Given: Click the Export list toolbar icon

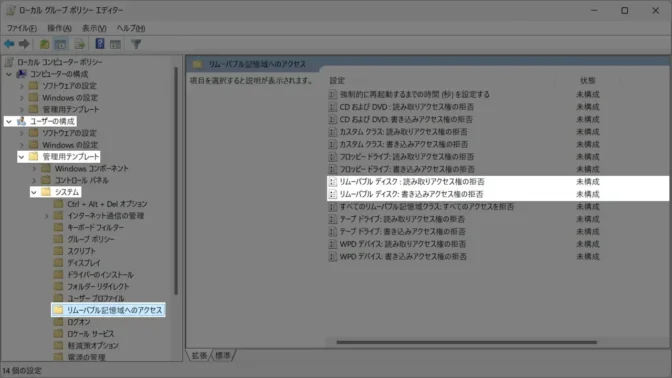Looking at the screenshot, I should click(79, 44).
